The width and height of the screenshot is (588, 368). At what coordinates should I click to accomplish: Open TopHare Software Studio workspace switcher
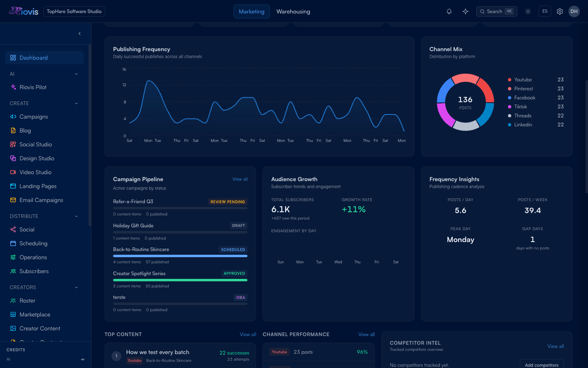click(x=74, y=11)
